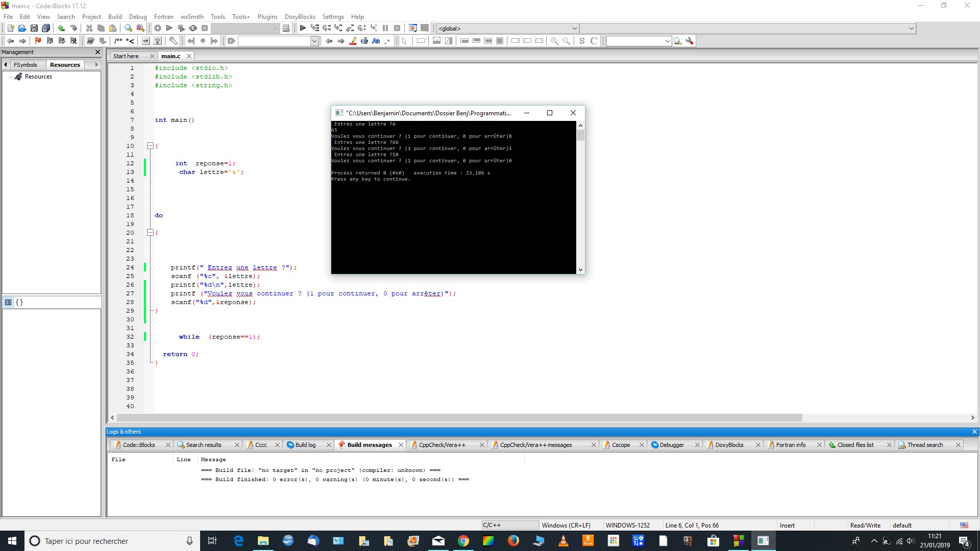This screenshot has height=551, width=980.
Task: Click the Build (gear) toolbar icon
Action: point(158,28)
